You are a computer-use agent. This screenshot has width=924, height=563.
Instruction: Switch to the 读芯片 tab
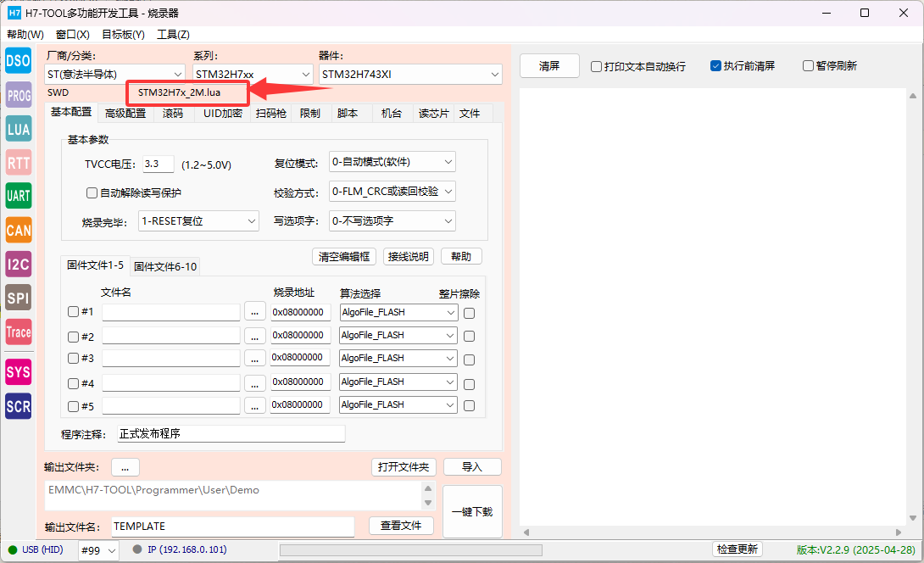433,113
